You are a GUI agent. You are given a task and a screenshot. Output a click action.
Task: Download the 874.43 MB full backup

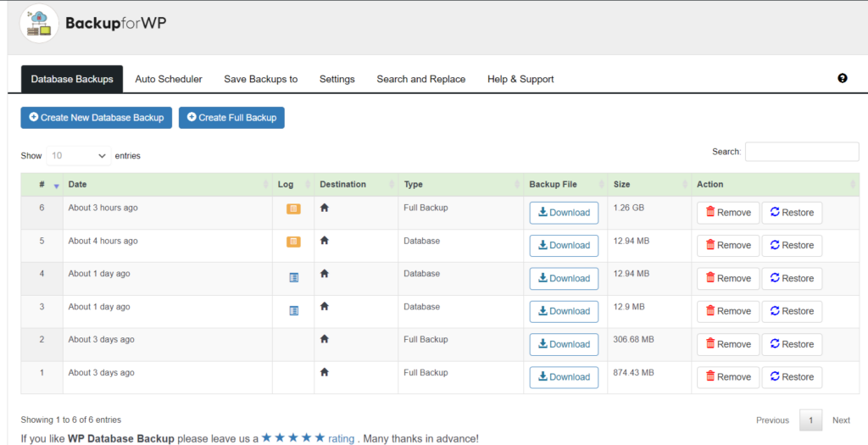click(564, 377)
